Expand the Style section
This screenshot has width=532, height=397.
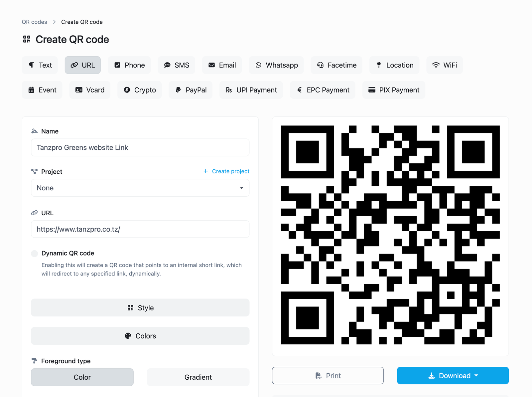click(140, 308)
